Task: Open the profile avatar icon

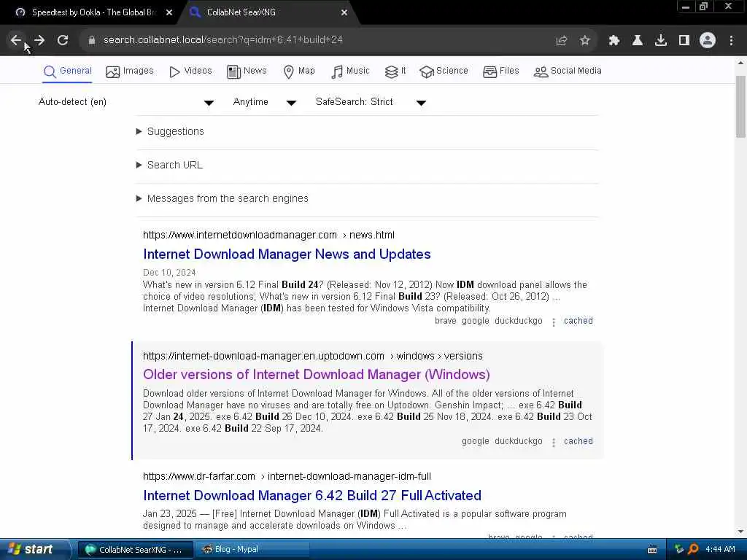Action: pyautogui.click(x=708, y=41)
